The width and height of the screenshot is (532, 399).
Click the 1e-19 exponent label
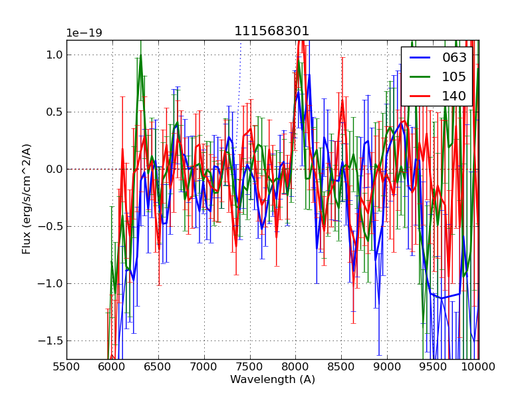(x=84, y=33)
